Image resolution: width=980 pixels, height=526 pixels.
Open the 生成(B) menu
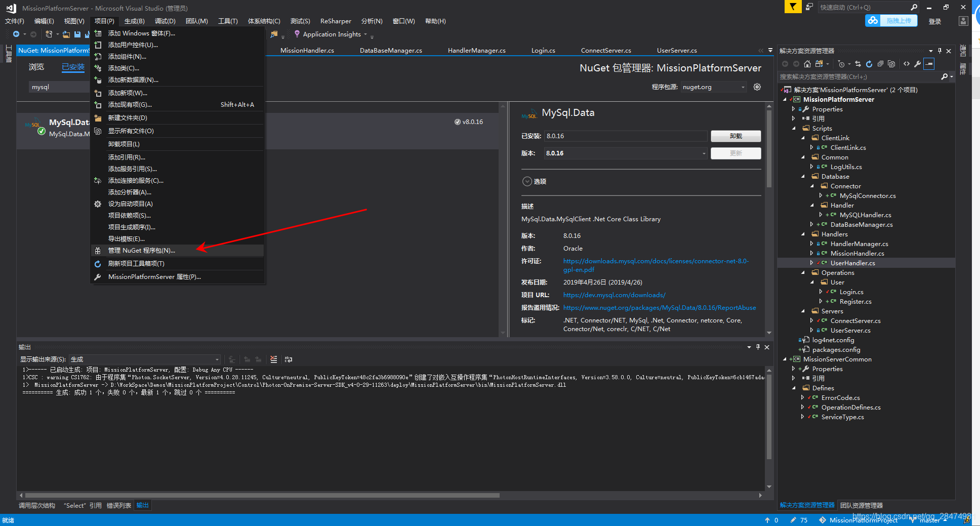click(x=134, y=21)
